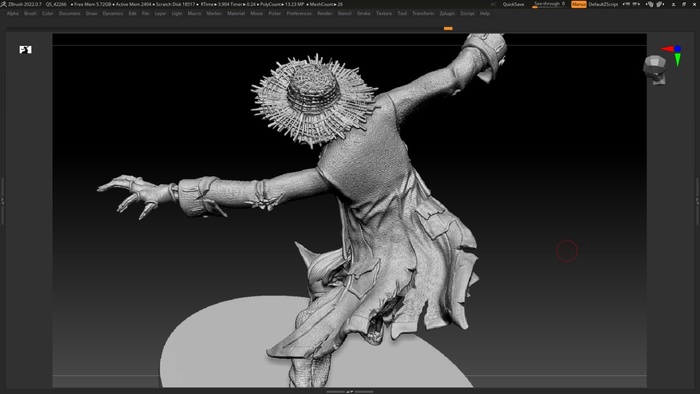This screenshot has height=394, width=700.
Task: Expand the left tray divider handle
Action: coord(2,201)
